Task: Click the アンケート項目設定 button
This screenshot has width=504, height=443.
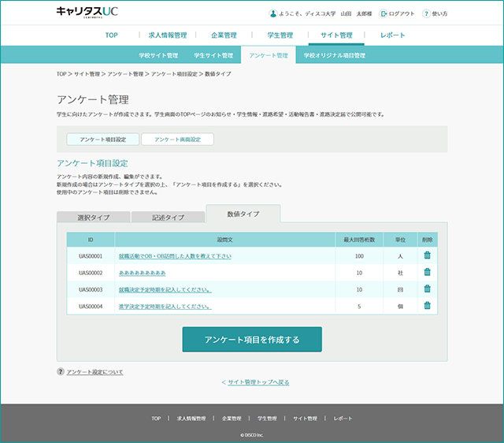Action: point(103,140)
